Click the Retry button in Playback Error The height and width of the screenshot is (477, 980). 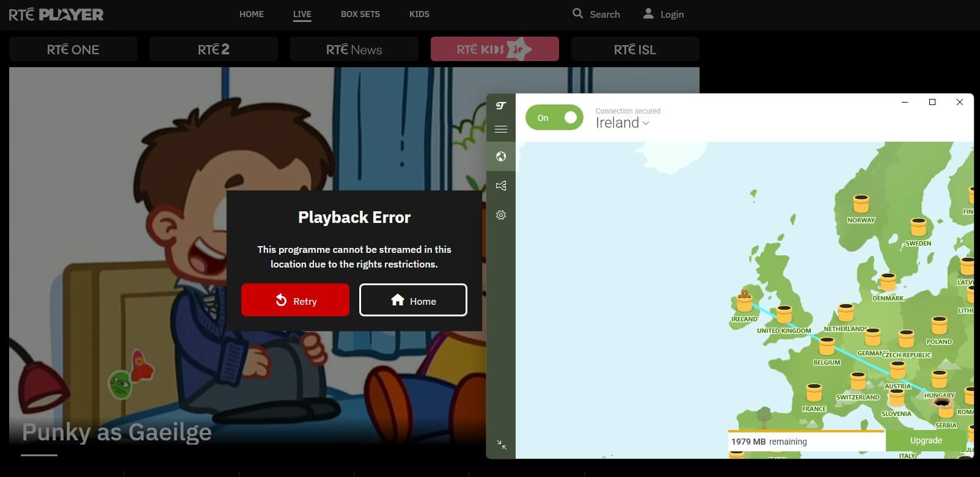pos(295,300)
